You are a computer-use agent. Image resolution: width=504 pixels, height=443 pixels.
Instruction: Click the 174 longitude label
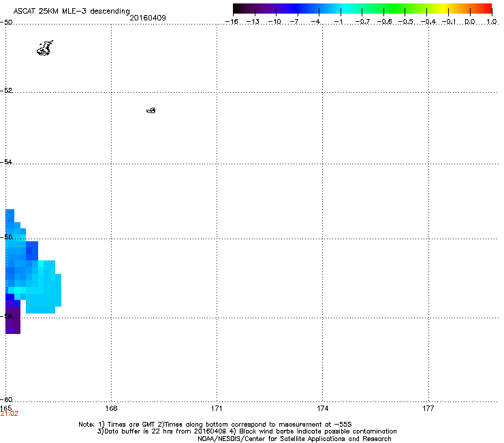click(322, 408)
